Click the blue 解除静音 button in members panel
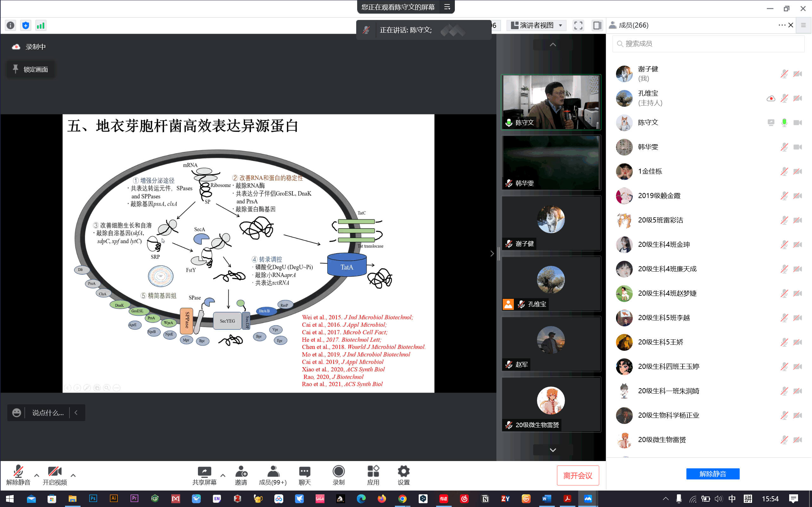The width and height of the screenshot is (812, 507). [x=712, y=474]
